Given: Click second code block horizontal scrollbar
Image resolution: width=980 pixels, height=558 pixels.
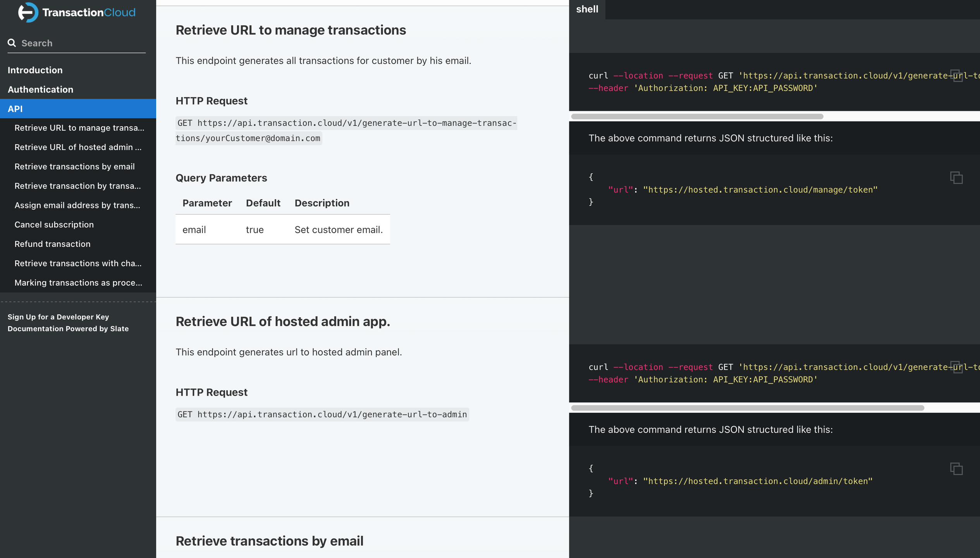Looking at the screenshot, I should click(747, 408).
